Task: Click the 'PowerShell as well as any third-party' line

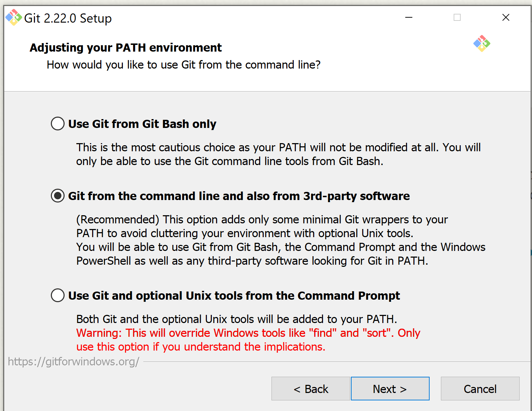Action: [252, 261]
